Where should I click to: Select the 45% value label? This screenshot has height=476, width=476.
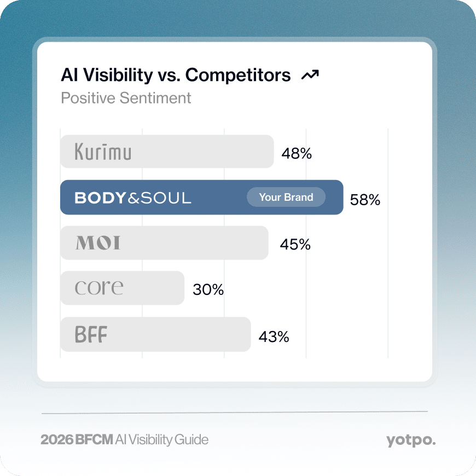coord(295,245)
